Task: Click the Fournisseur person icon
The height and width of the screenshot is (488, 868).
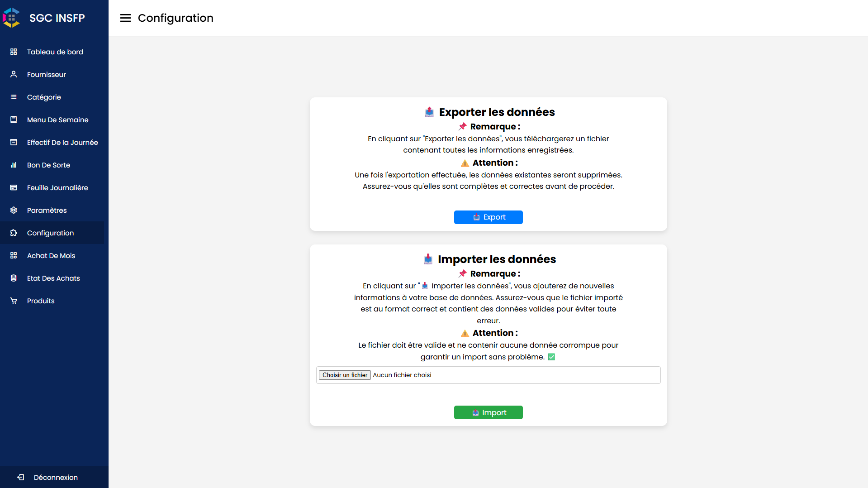Action: 14,74
